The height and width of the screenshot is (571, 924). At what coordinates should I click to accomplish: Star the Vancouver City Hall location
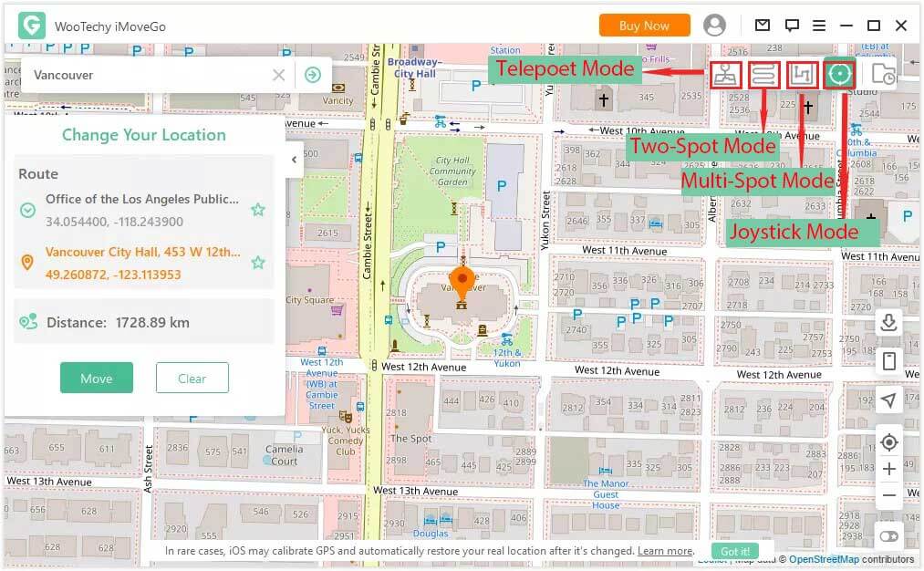pyautogui.click(x=258, y=263)
